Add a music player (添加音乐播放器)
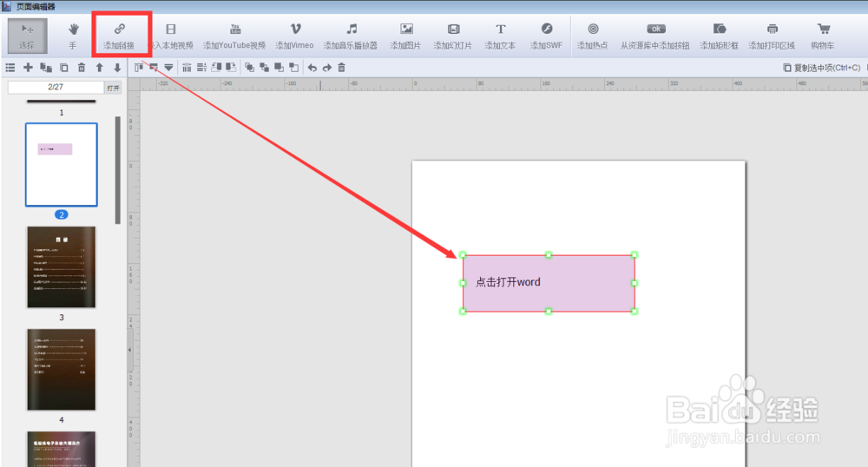The height and width of the screenshot is (467, 868). tap(351, 36)
